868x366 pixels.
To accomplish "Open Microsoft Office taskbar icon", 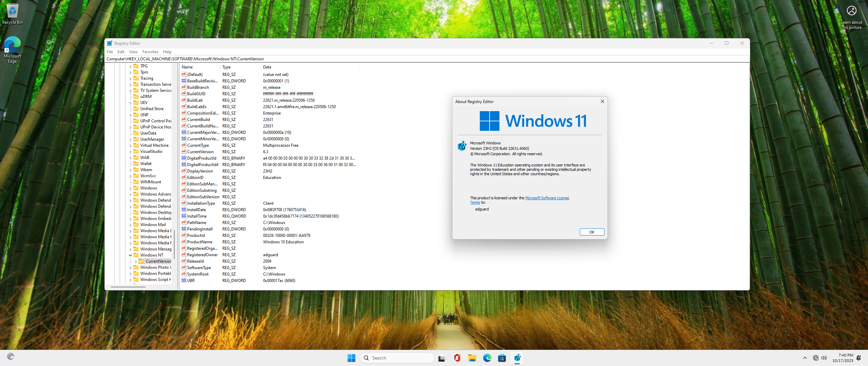I will pos(457,358).
